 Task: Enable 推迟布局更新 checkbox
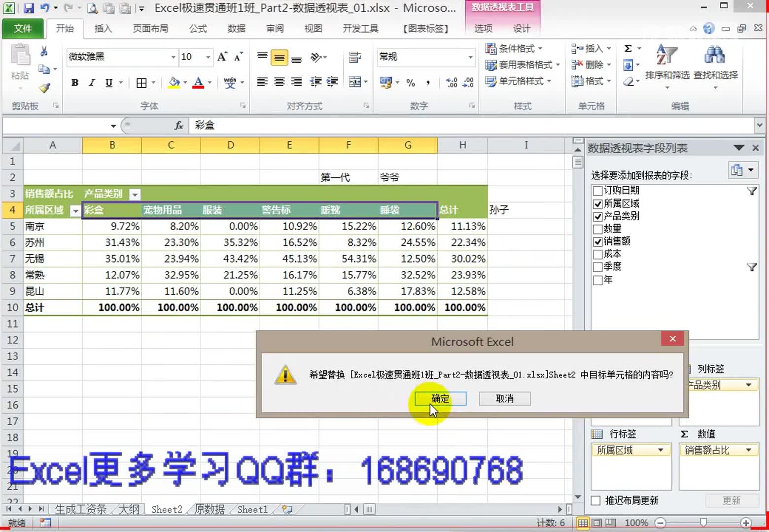(x=596, y=500)
